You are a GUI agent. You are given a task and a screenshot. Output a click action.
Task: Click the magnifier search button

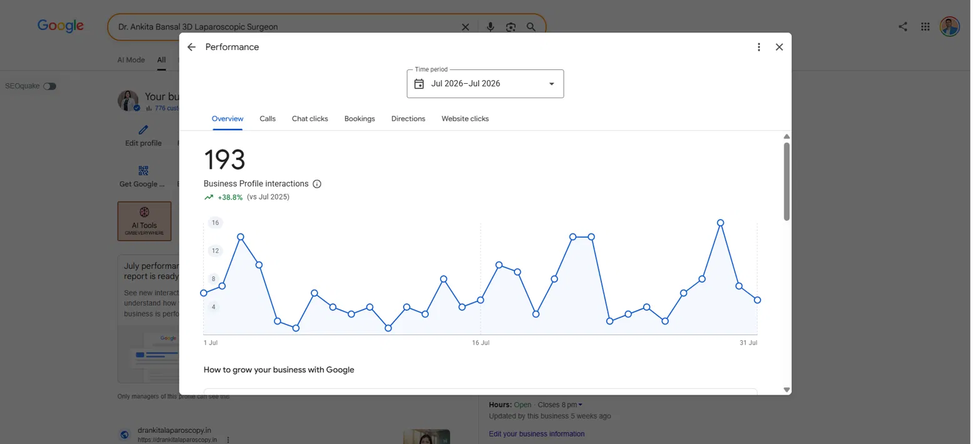[531, 27]
